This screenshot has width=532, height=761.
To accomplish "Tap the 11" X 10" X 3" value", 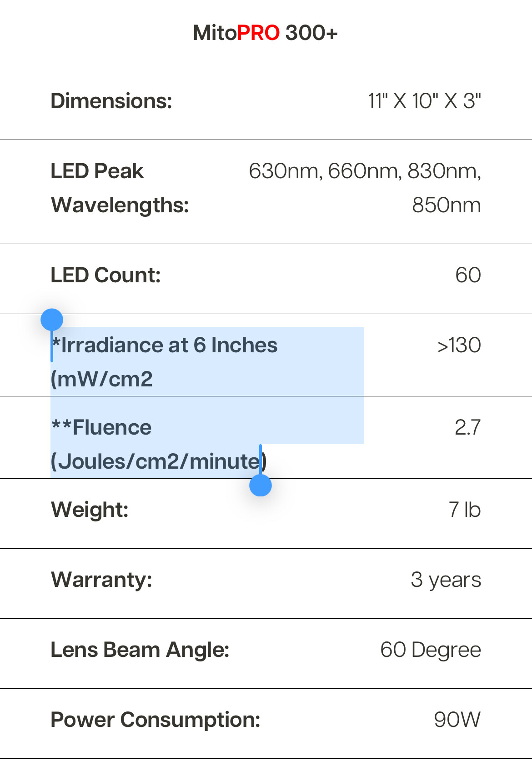I will pos(424,101).
